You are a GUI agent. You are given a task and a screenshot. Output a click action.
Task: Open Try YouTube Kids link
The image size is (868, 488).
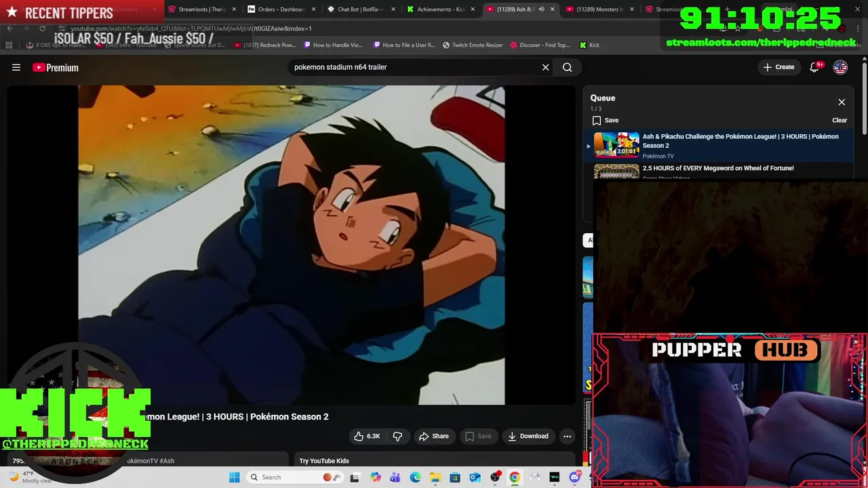324,461
